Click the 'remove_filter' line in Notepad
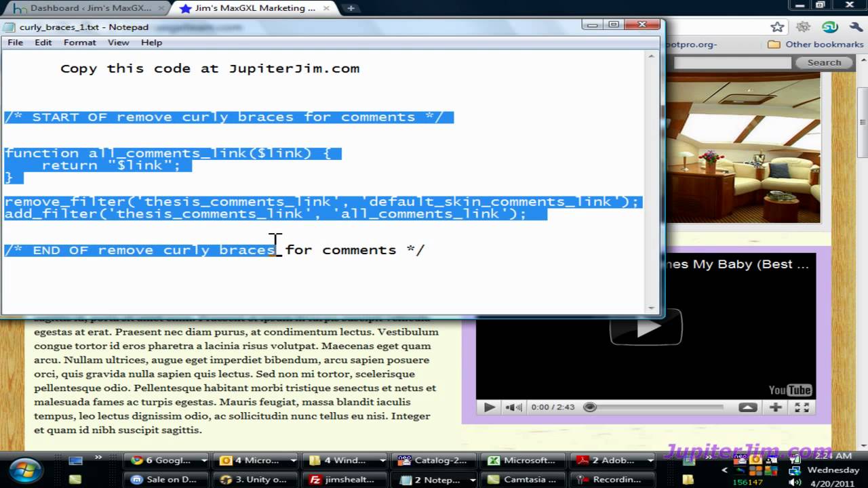Viewport: 868px width, 488px height. tap(323, 202)
